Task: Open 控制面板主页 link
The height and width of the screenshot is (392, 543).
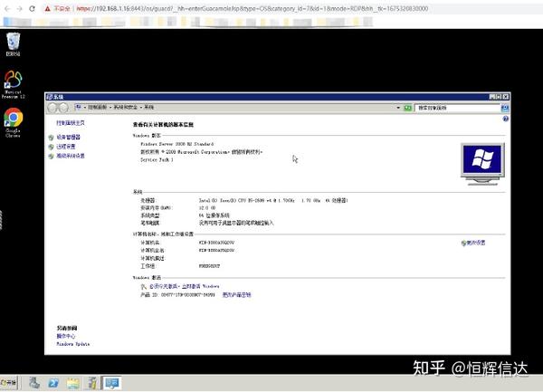Action: [71, 123]
